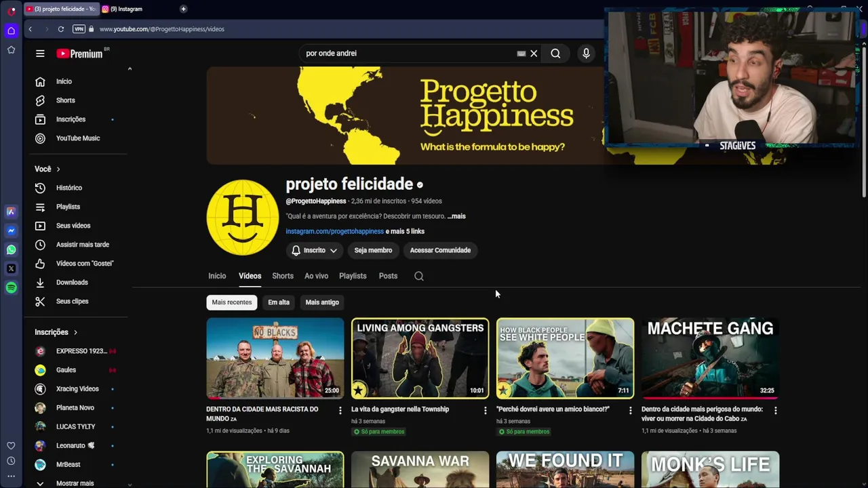This screenshot has height=488, width=868.
Task: Expand channel description with ...mais
Action: (456, 216)
